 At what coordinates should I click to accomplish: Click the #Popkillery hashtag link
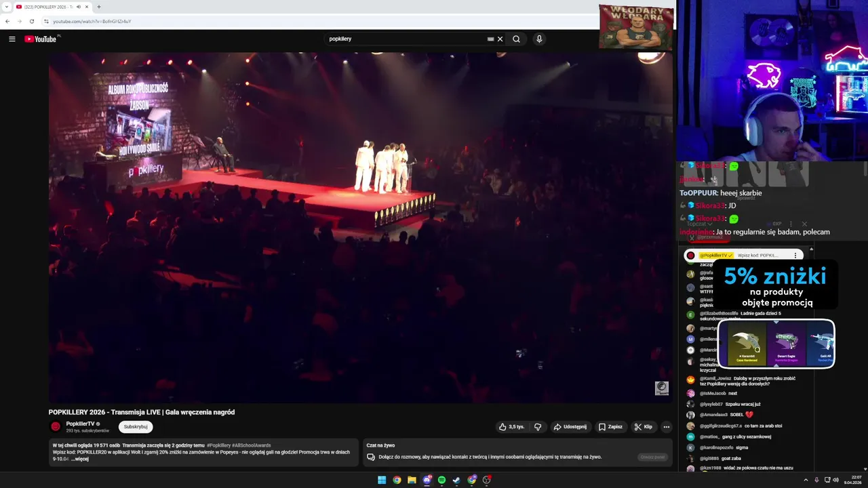(x=218, y=445)
